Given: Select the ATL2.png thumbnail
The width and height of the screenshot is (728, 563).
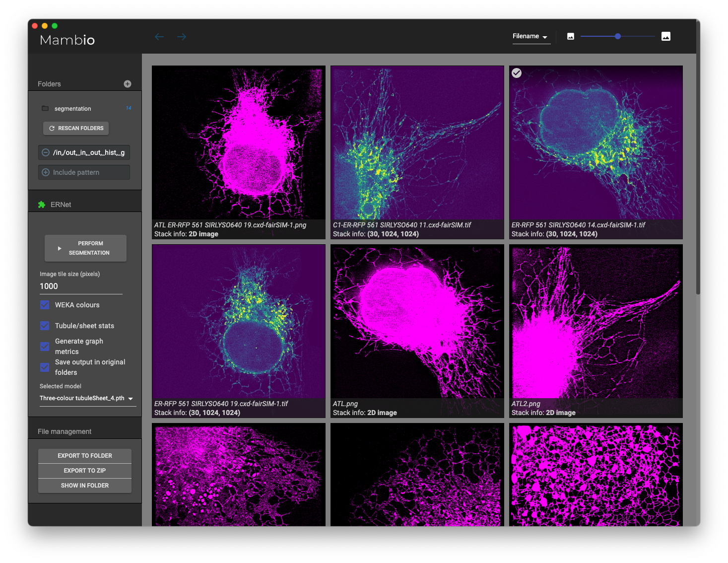Looking at the screenshot, I should (x=596, y=331).
